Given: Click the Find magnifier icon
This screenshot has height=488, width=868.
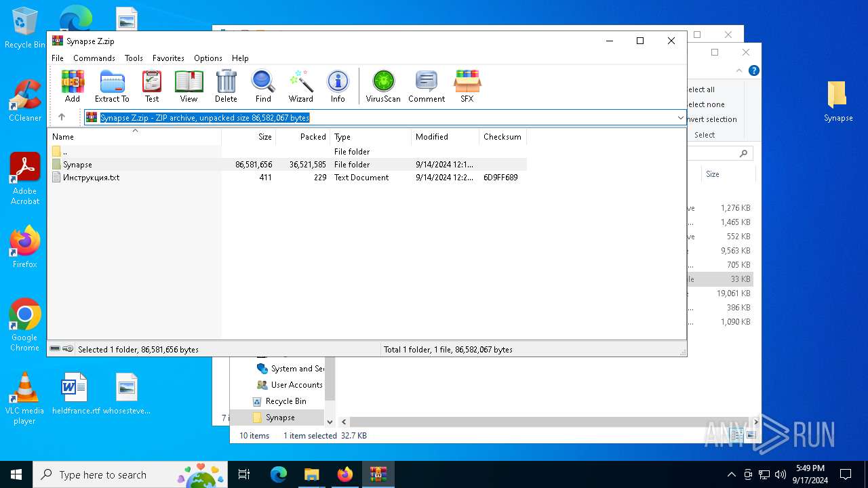Looking at the screenshot, I should click(263, 86).
